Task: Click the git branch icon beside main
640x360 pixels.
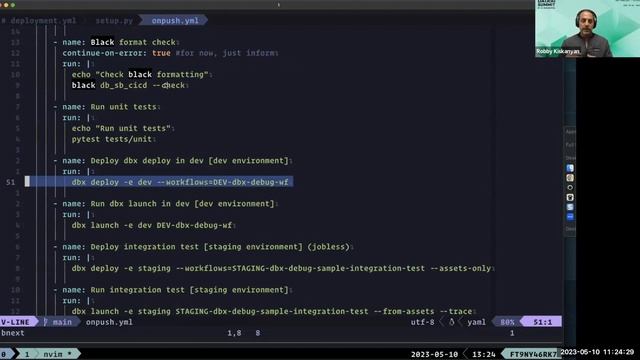Action: pyautogui.click(x=45, y=322)
